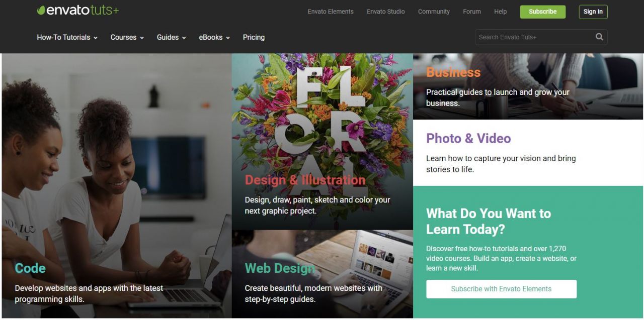This screenshot has width=644, height=320.
Task: Open the Community page
Action: pos(434,12)
